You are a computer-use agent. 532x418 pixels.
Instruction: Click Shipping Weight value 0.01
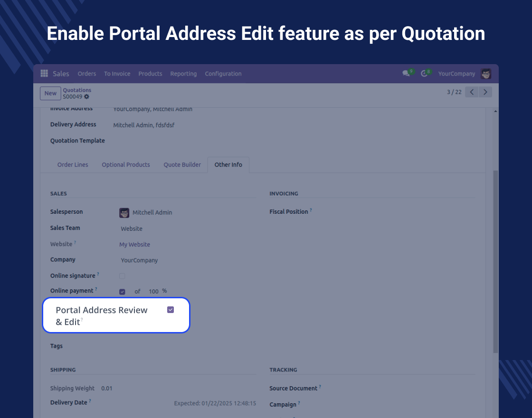coord(106,389)
